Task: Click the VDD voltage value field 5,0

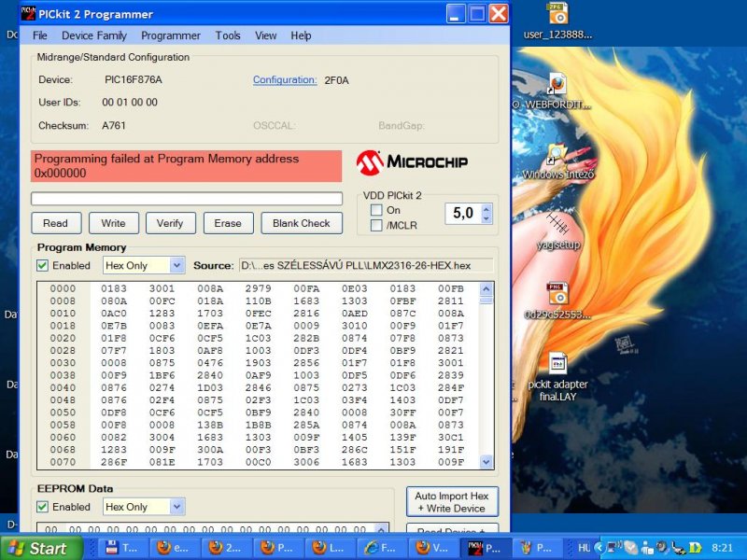Action: [x=463, y=214]
